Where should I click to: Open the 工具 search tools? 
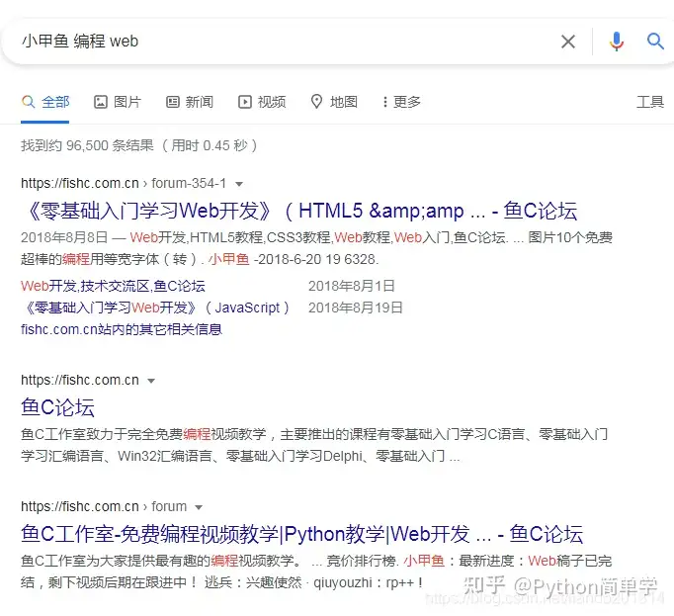(x=650, y=102)
